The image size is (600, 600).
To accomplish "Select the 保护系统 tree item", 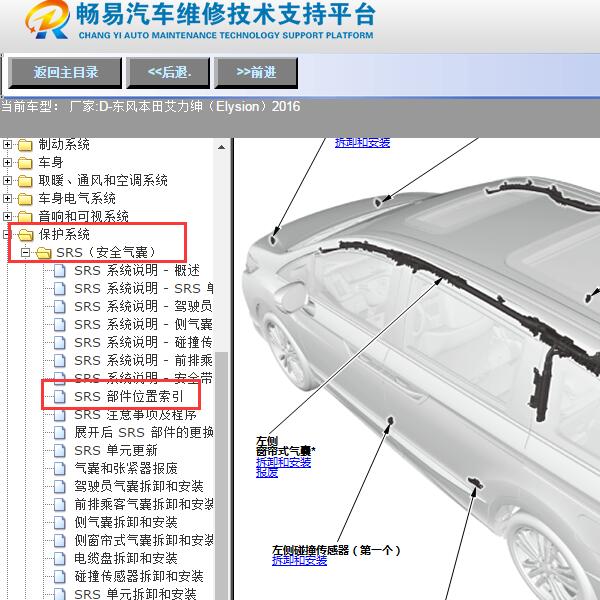I will tap(64, 235).
